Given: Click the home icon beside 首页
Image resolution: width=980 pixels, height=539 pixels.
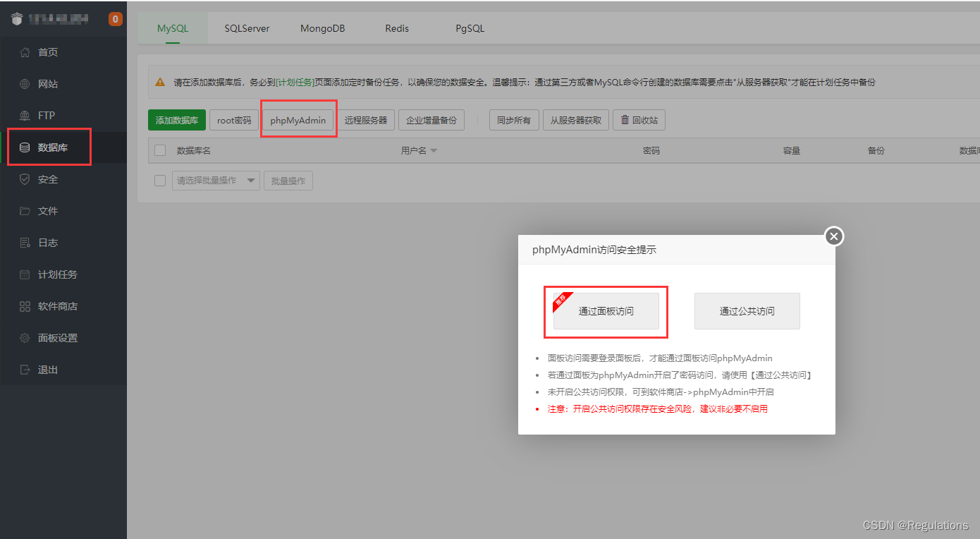Looking at the screenshot, I should [25, 52].
